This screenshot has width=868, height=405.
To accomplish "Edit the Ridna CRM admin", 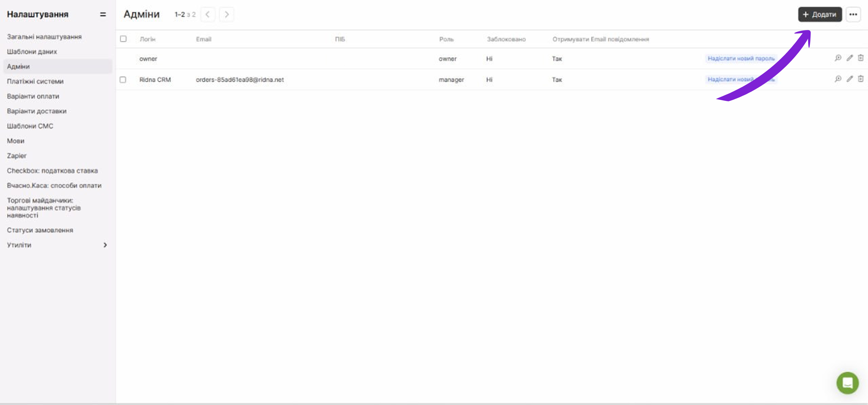I will pos(850,79).
